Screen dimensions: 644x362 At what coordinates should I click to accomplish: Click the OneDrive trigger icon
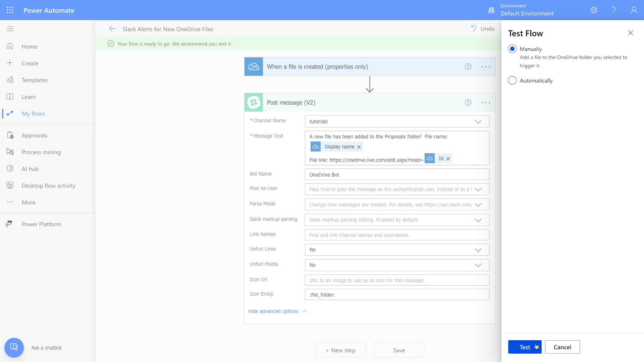(254, 67)
